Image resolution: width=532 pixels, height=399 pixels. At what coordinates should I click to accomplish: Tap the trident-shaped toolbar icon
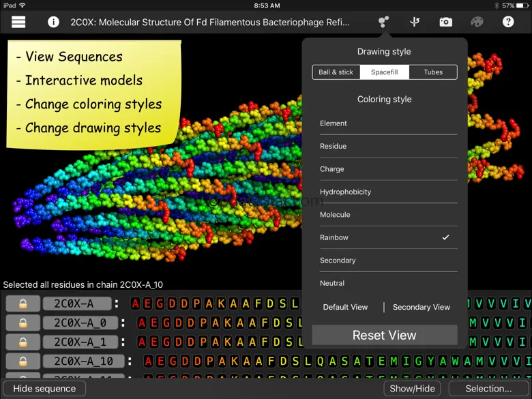415,22
